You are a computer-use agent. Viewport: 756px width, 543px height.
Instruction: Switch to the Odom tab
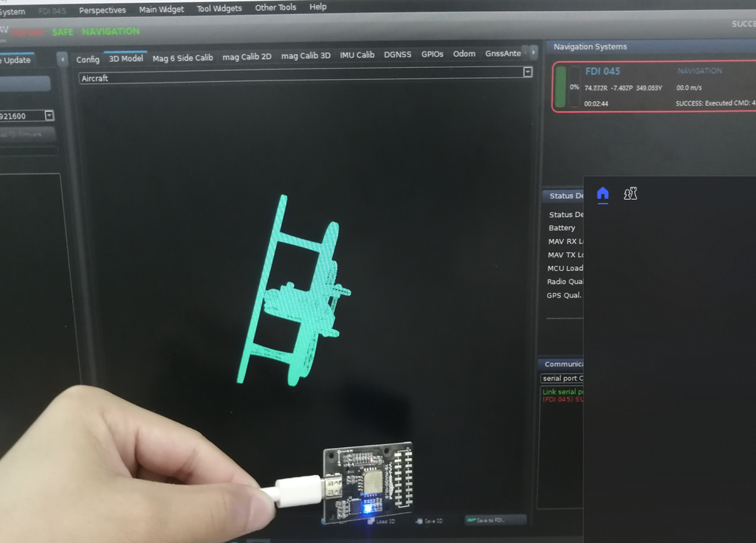464,53
